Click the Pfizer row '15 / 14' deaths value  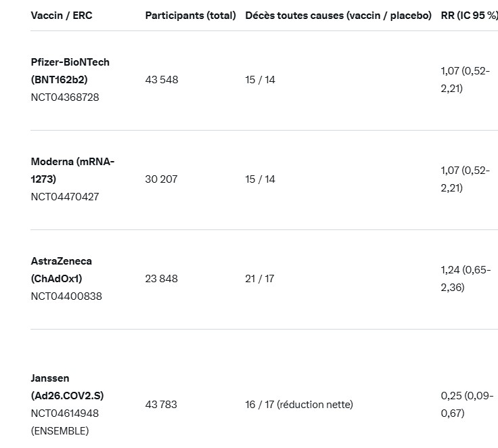point(260,79)
